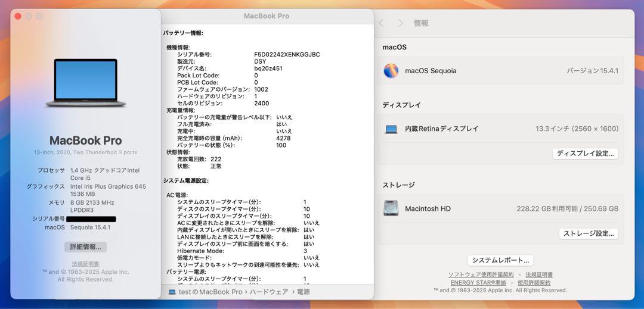Open 法規証明書 link in settings pane

(539, 274)
